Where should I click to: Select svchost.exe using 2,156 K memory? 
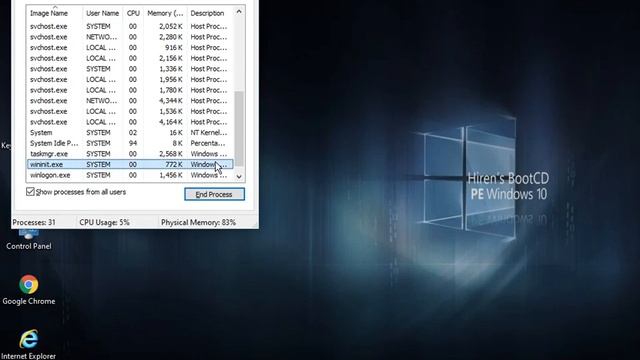click(x=130, y=58)
